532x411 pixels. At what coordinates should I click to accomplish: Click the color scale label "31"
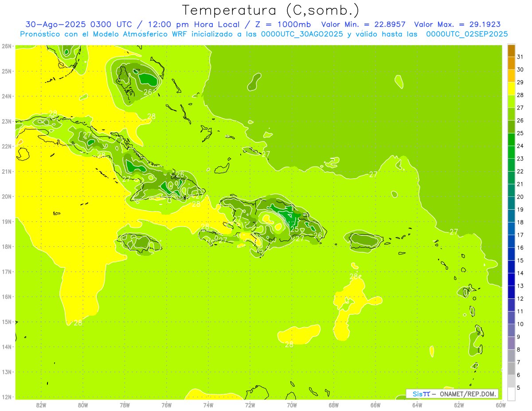coord(520,57)
